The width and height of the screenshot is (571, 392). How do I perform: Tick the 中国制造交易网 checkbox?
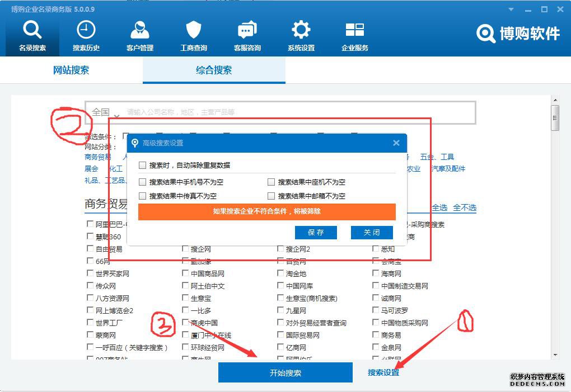pos(376,285)
